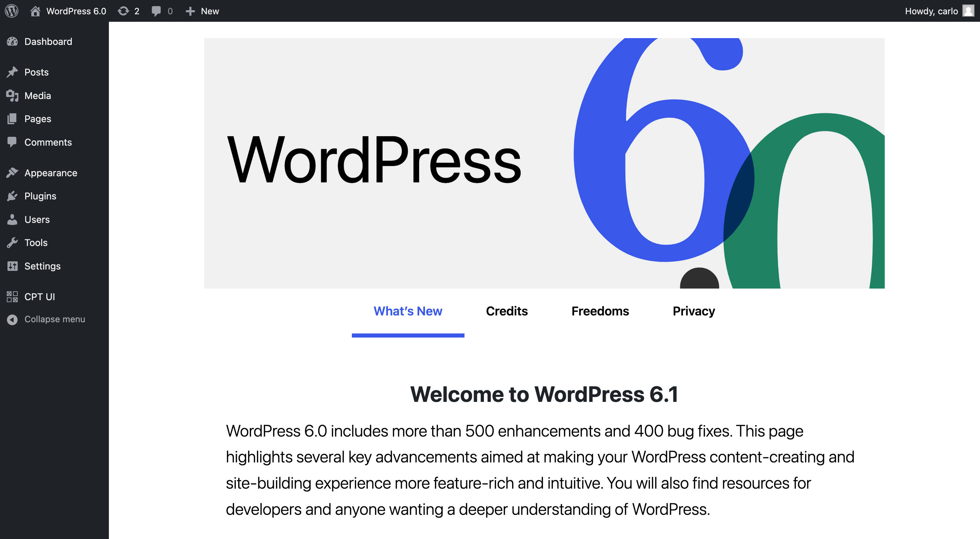Click the What's New tab link

point(407,311)
